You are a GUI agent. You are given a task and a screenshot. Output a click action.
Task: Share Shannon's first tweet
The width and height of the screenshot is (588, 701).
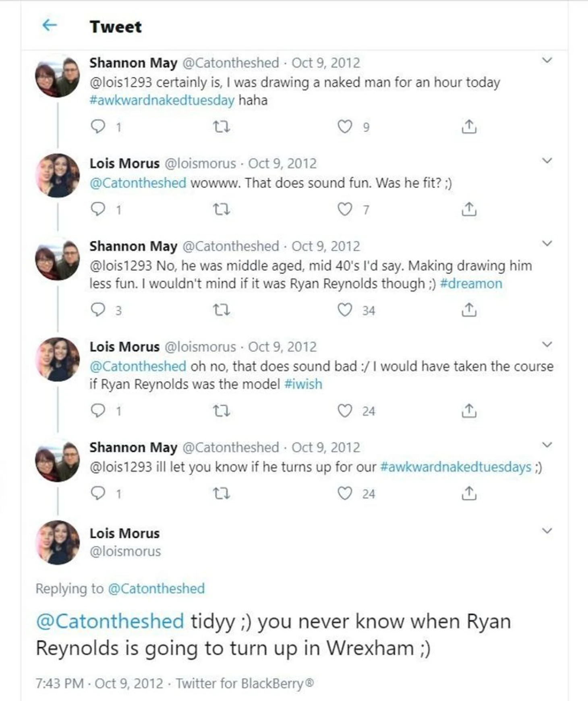469,127
